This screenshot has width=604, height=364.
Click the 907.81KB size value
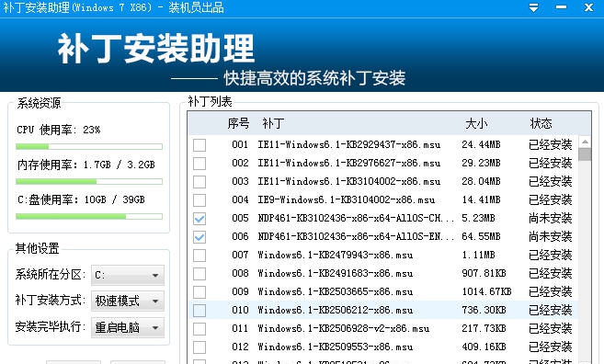pos(484,274)
